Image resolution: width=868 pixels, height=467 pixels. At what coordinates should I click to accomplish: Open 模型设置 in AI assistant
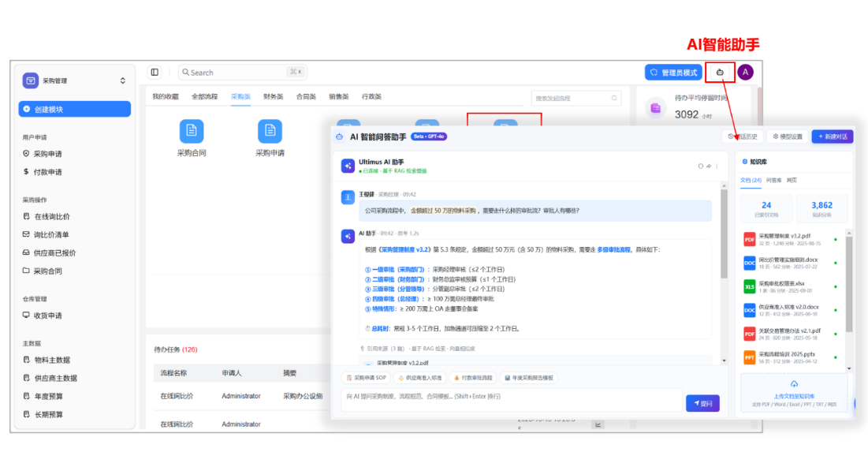point(787,136)
